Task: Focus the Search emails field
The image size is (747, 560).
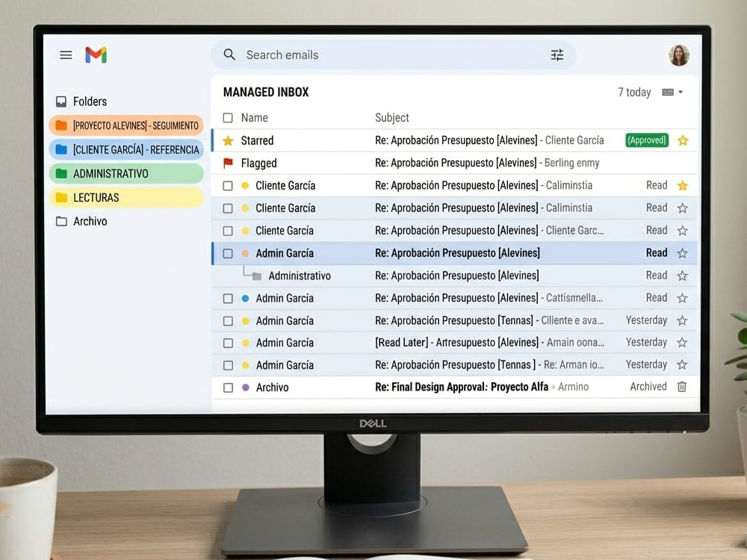Action: (394, 55)
